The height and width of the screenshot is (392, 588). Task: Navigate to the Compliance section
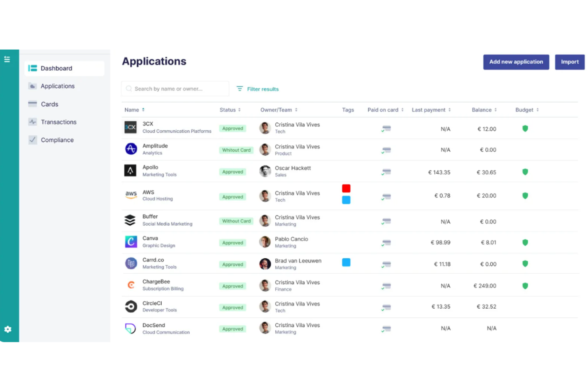[x=57, y=140]
